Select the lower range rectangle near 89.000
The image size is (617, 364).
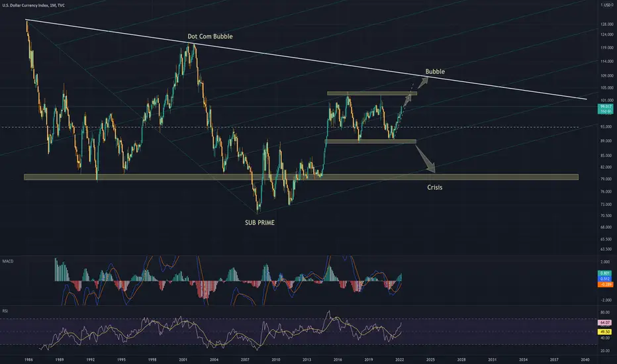370,141
